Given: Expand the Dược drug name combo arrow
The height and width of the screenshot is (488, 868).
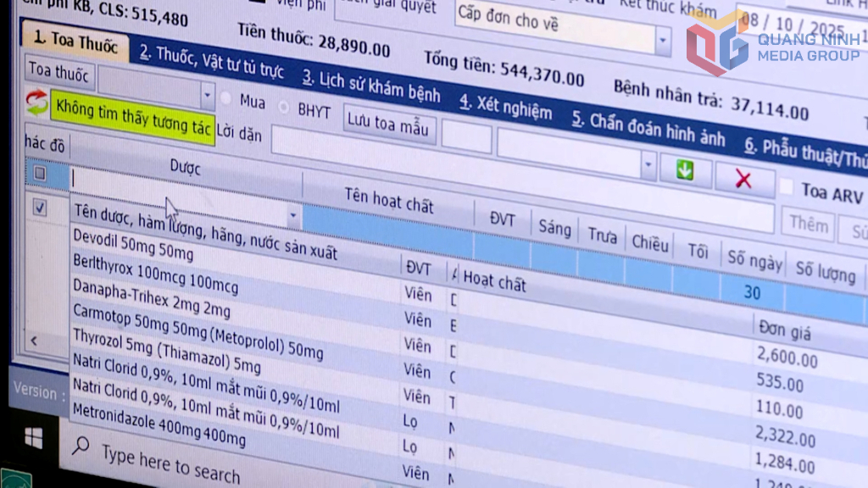Looking at the screenshot, I should (x=293, y=216).
